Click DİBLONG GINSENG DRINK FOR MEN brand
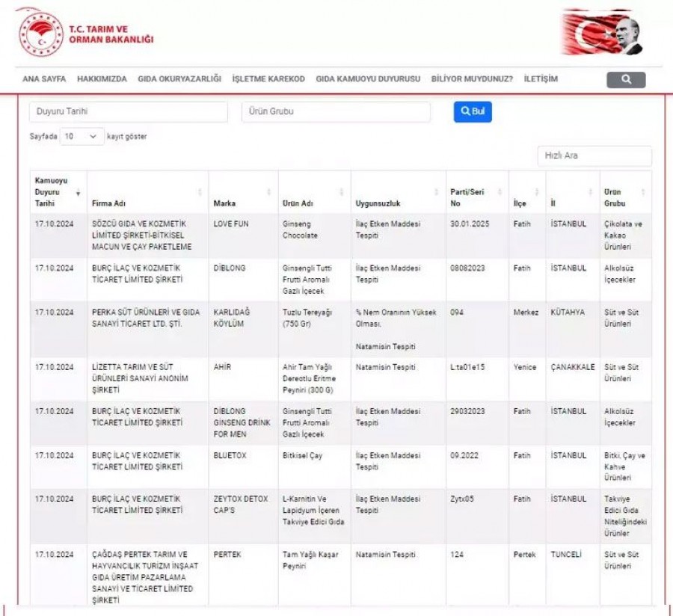The image size is (673, 616). click(x=242, y=422)
